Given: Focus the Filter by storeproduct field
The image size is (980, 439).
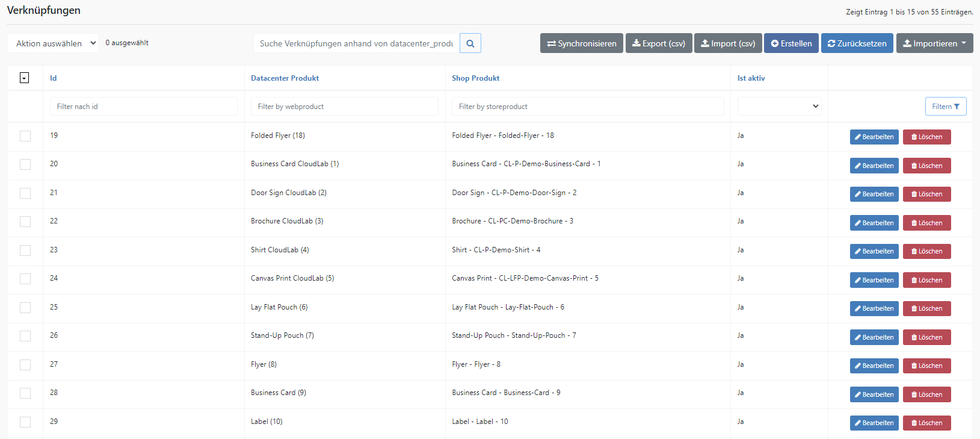Looking at the screenshot, I should coord(588,107).
